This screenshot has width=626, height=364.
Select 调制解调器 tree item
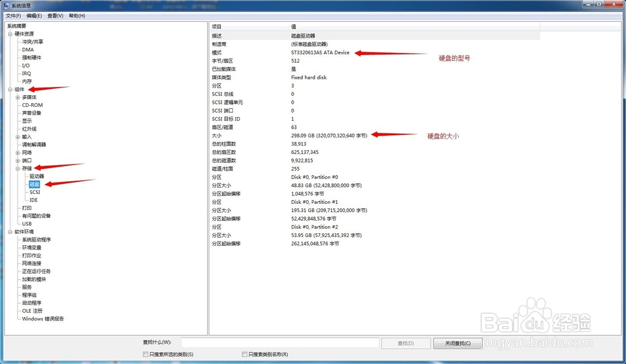(34, 144)
